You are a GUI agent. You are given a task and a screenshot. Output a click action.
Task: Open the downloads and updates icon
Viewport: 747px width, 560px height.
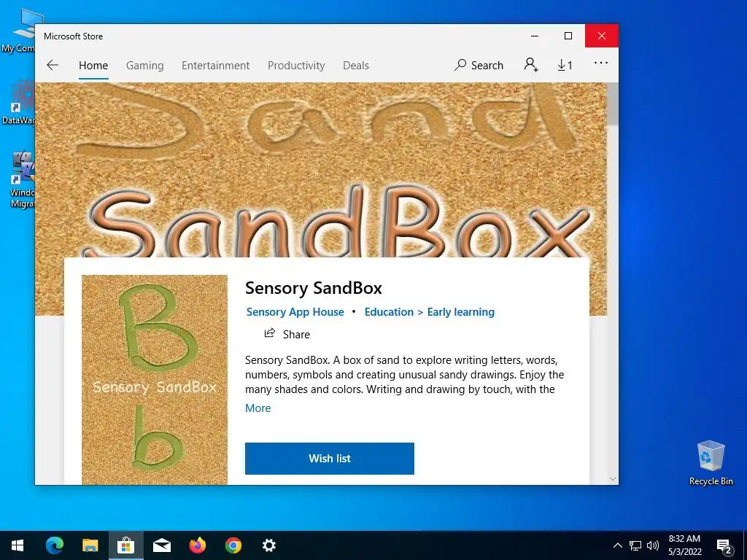[565, 65]
